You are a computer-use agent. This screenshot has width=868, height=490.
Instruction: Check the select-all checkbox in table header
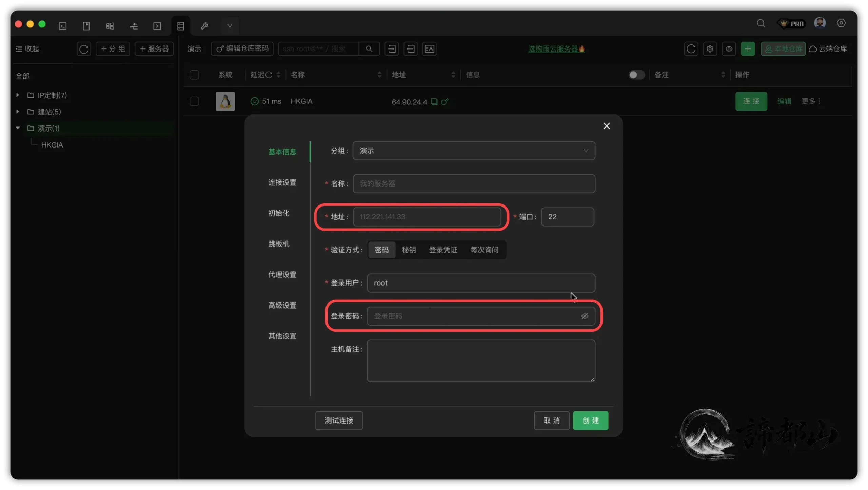194,75
